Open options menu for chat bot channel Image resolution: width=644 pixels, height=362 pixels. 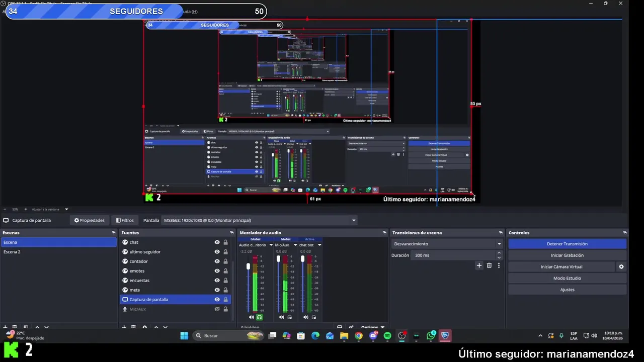point(319,245)
